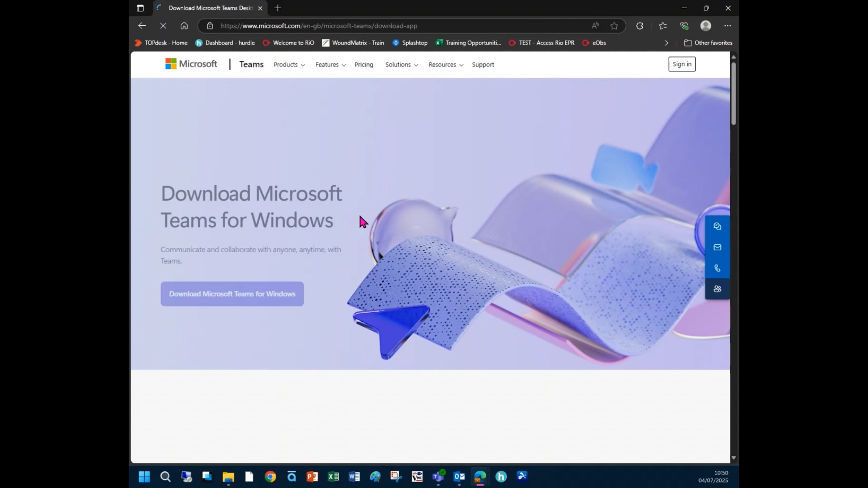
Task: Open WoundMatrix - Train bookmark
Action: pyautogui.click(x=353, y=43)
